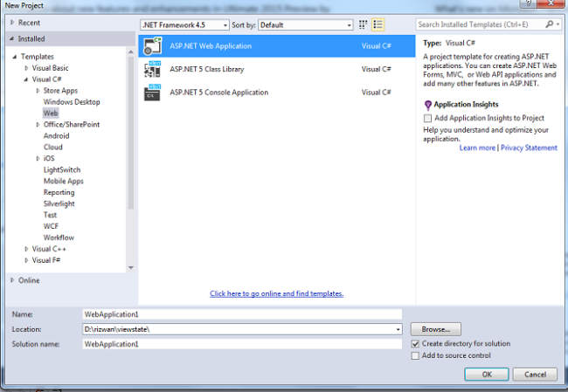Viewport: 568px width, 392px height.
Task: Open the Learn more link
Action: 477,148
